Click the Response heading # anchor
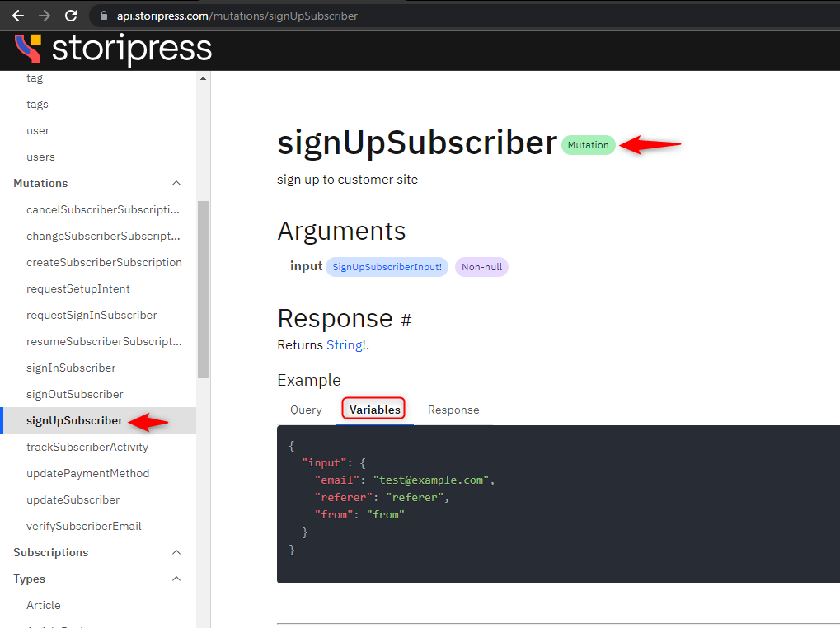Screen dimensions: 840x628 pos(406,320)
